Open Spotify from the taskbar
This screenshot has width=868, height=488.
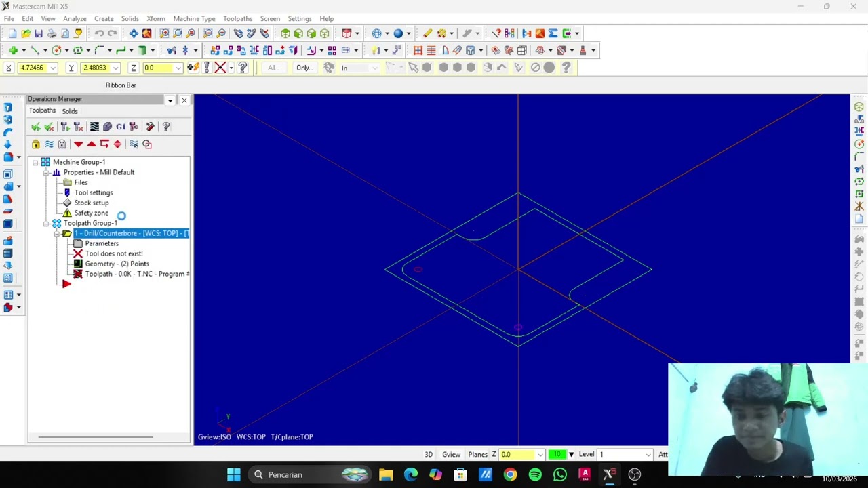click(535, 474)
